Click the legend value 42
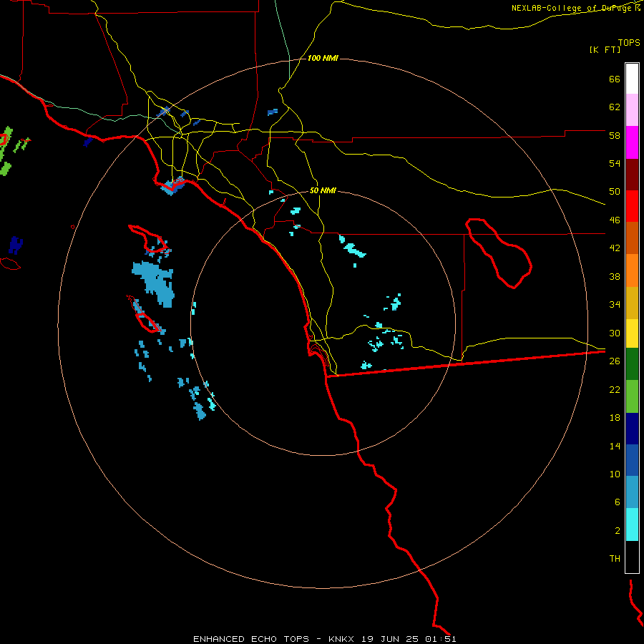Viewport: 644px width, 644px height. click(x=615, y=248)
